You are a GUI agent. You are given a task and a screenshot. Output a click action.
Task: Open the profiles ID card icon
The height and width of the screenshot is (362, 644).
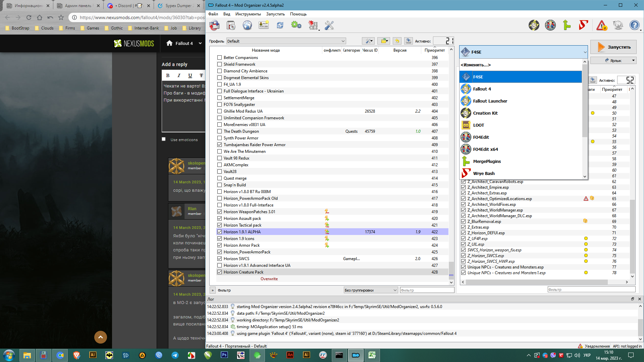264,25
